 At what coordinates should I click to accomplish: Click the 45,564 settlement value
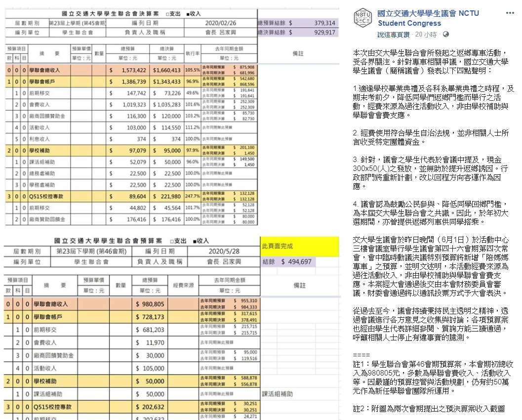tap(172, 208)
